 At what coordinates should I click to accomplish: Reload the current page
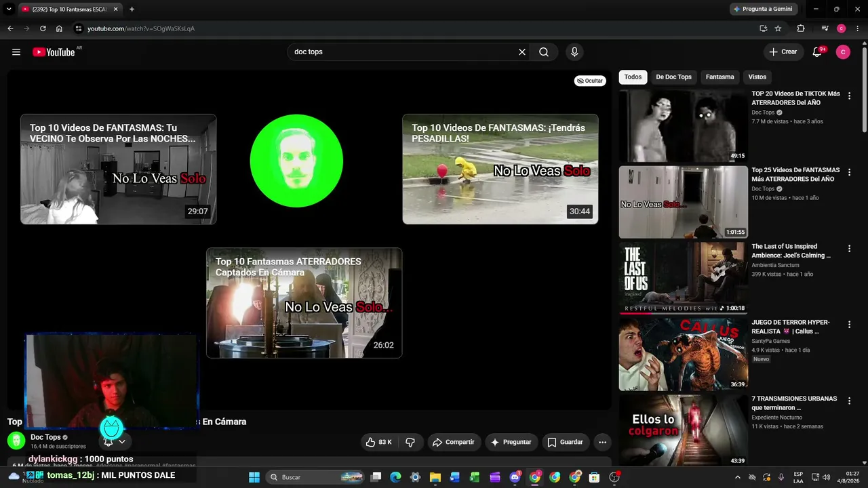pyautogui.click(x=43, y=28)
